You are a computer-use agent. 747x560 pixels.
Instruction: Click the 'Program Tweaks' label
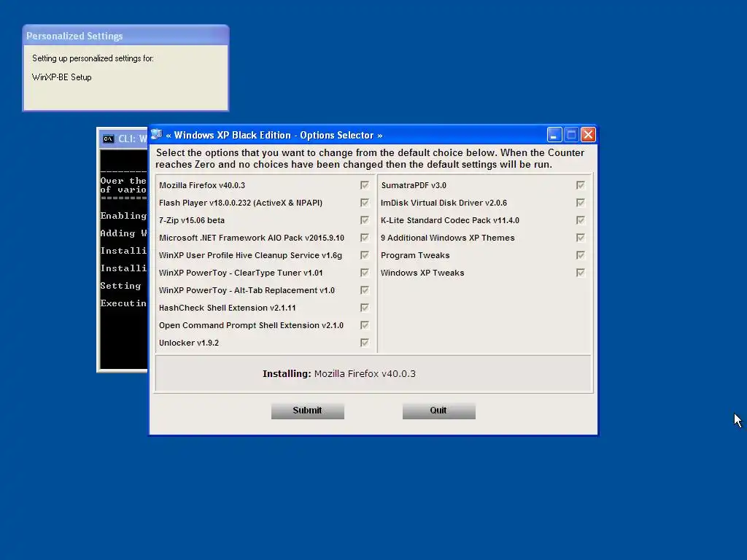[x=415, y=255]
